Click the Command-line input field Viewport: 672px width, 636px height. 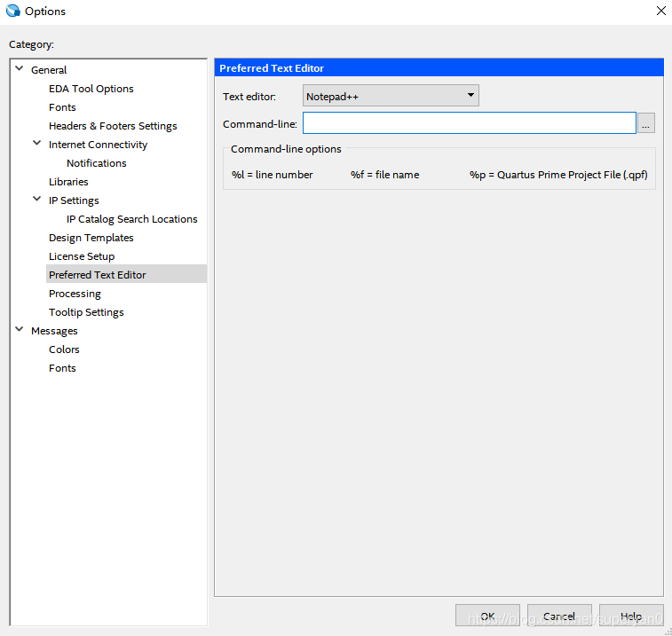[470, 123]
